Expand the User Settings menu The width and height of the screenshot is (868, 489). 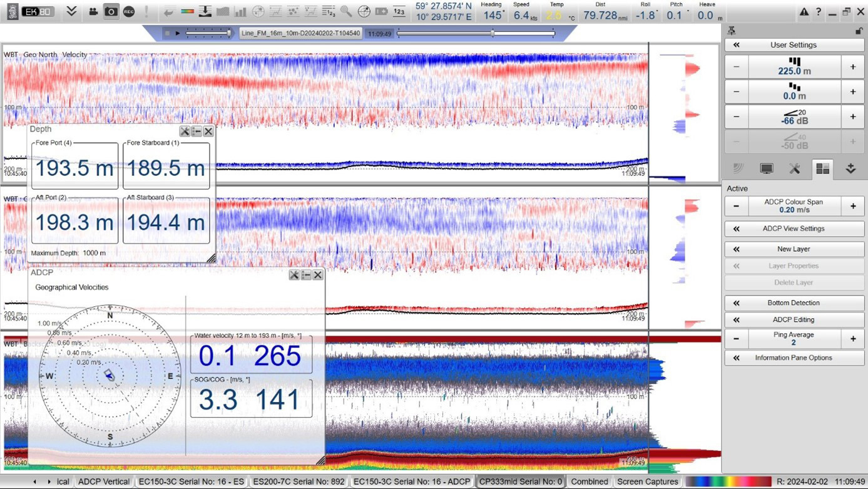(794, 45)
